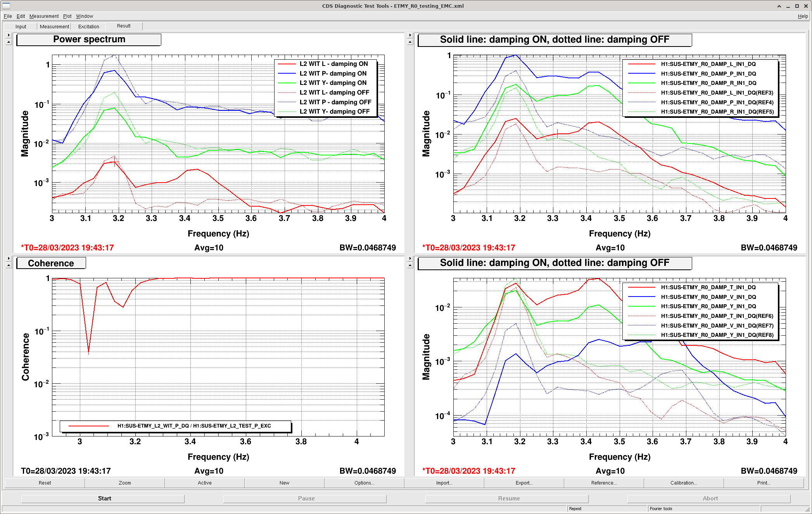This screenshot has width=812, height=514.
Task: Click the Power spectrum title box
Action: pos(89,40)
